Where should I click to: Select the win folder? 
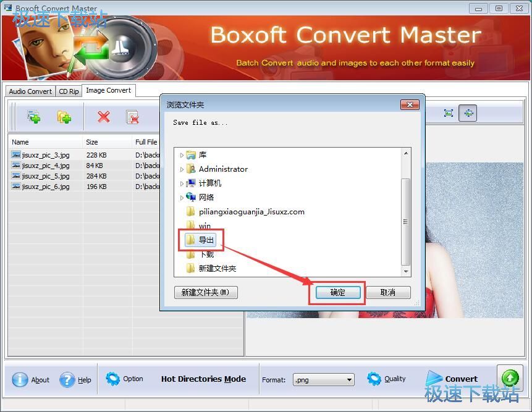pos(205,225)
